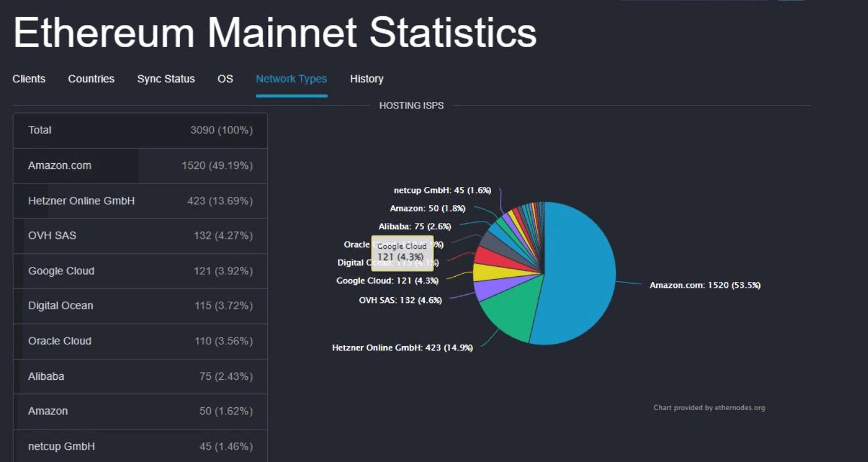
Task: Click the OVH SAS: 132 (4.6%) chart label
Action: pos(400,301)
